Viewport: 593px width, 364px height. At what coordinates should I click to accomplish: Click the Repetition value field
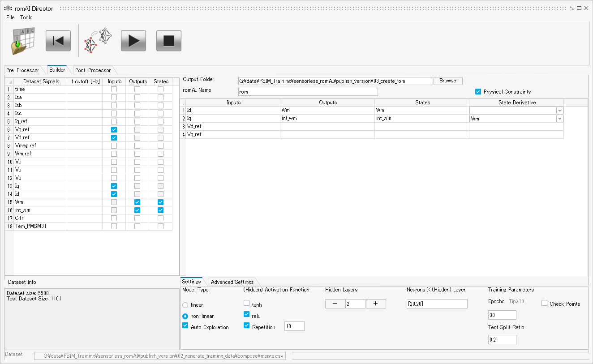click(294, 326)
